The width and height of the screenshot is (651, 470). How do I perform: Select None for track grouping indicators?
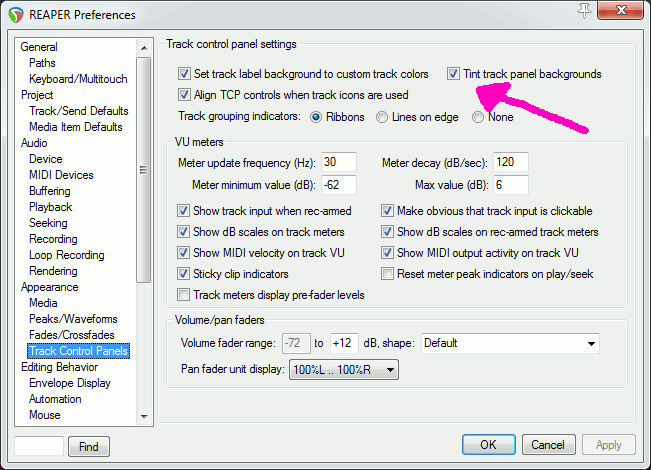[478, 117]
